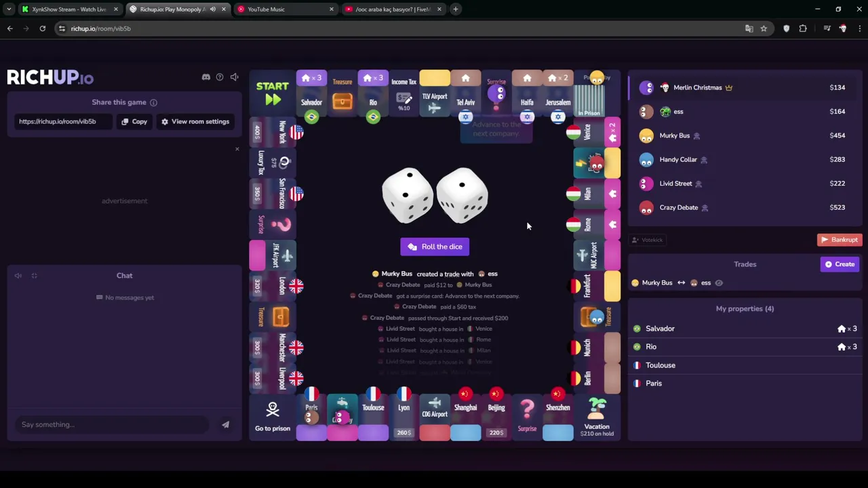Reload the page
868x488 pixels.
coord(42,28)
